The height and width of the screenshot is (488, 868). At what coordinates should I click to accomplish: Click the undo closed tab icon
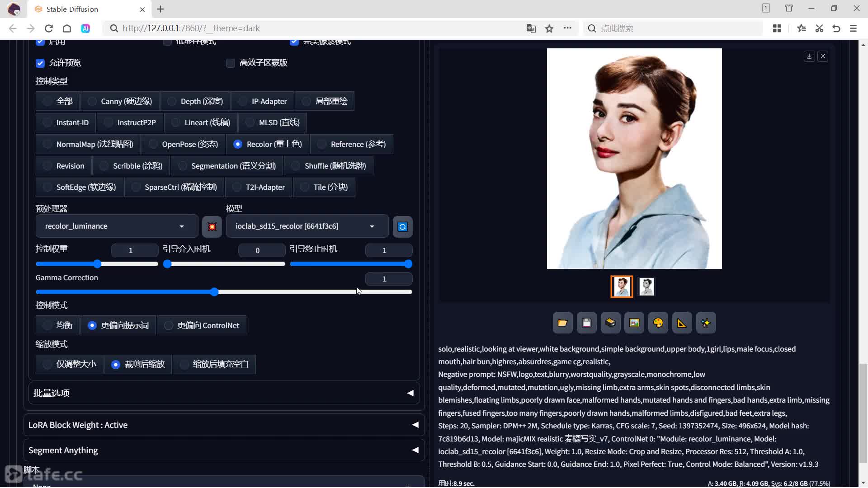pyautogui.click(x=836, y=28)
